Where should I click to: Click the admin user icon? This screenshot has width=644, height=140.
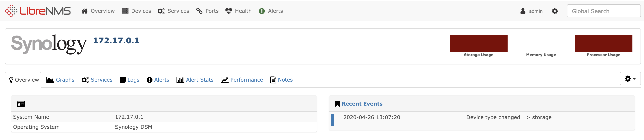[x=522, y=11]
